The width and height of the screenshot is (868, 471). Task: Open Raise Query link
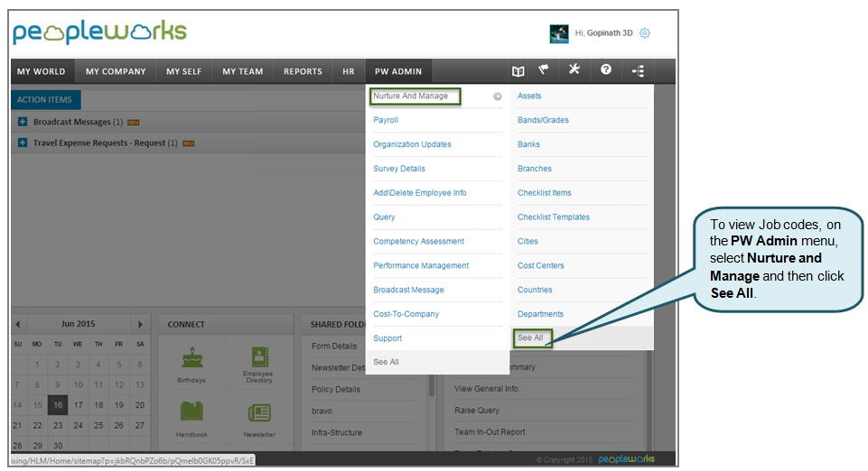coord(477,411)
